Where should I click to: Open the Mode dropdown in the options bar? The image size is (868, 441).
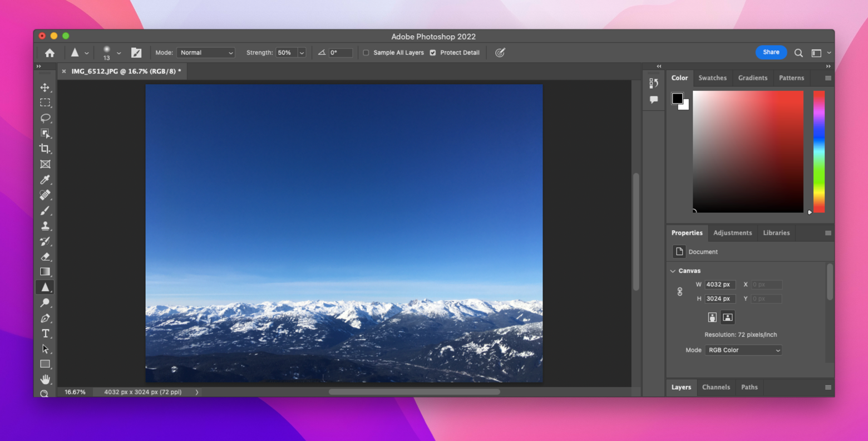(x=206, y=52)
